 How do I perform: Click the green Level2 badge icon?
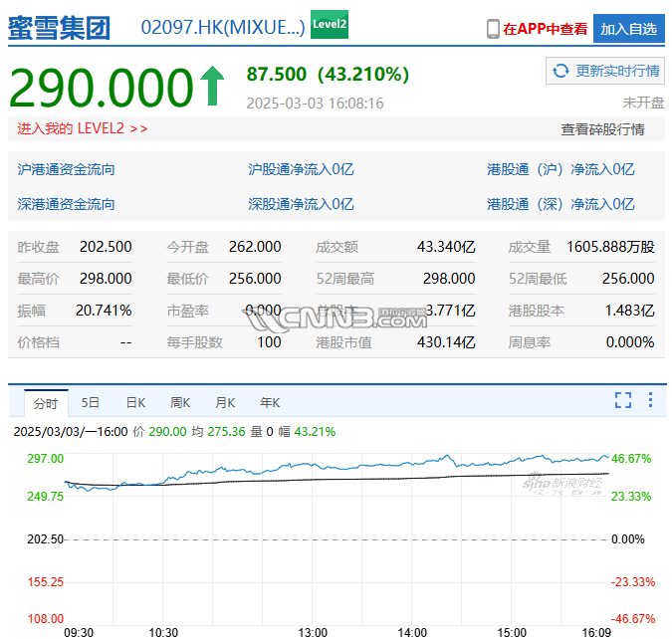click(x=330, y=24)
